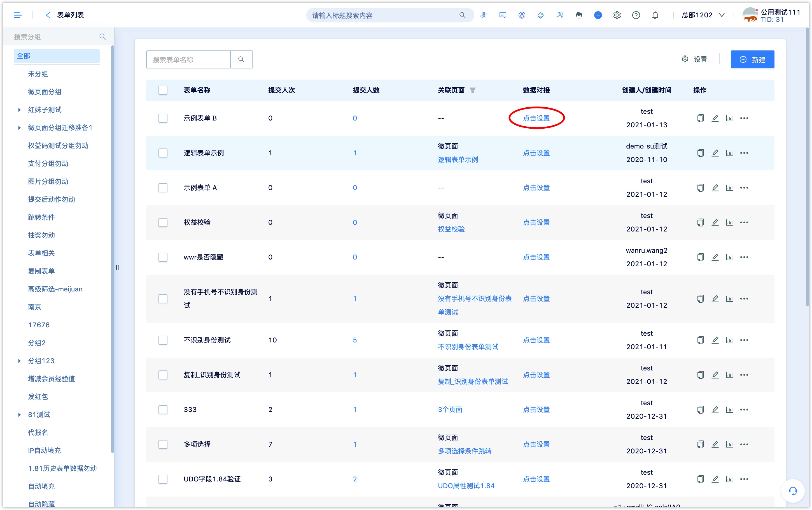The image size is (812, 510).
Task: Open the tag icon in header
Action: tap(541, 15)
